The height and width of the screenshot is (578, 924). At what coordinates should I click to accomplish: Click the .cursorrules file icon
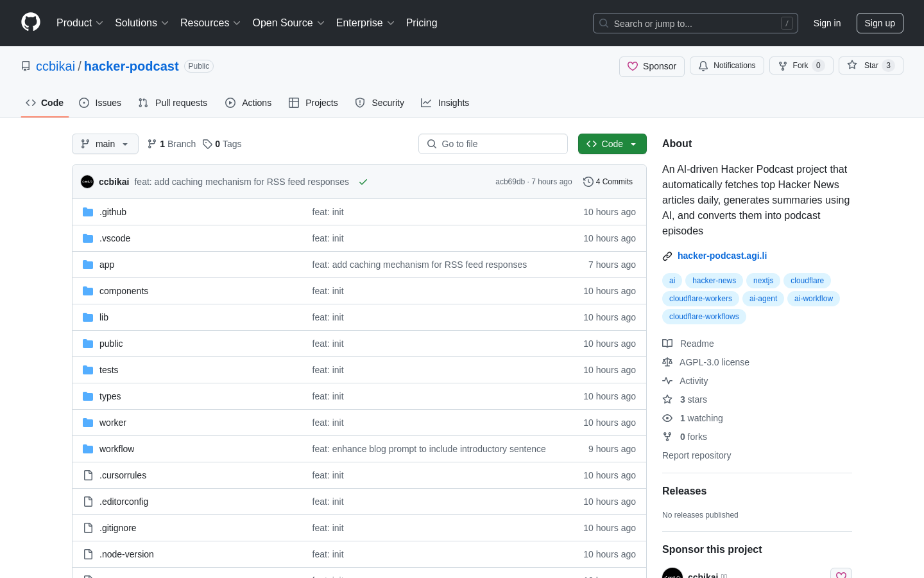click(x=88, y=475)
